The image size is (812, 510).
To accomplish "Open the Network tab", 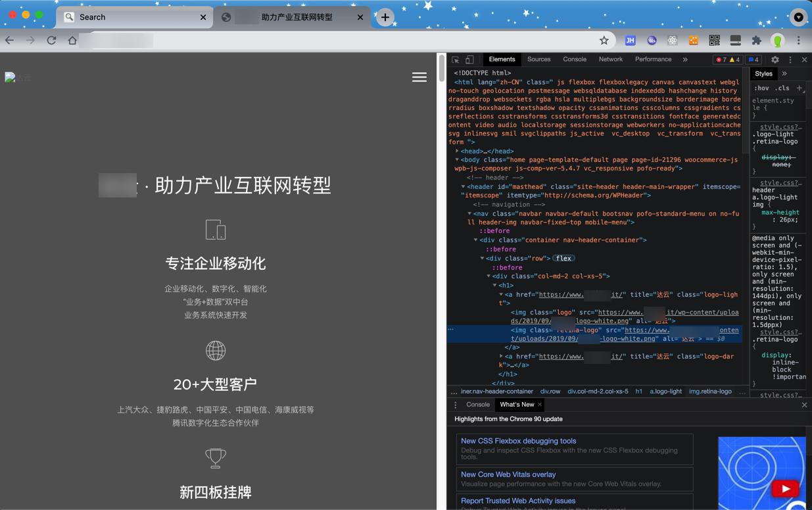I will [610, 59].
